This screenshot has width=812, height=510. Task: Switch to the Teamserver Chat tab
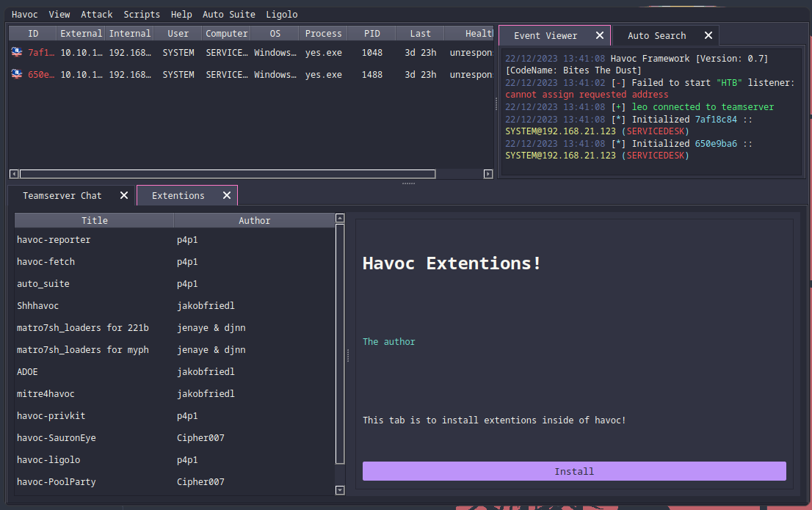tap(62, 196)
